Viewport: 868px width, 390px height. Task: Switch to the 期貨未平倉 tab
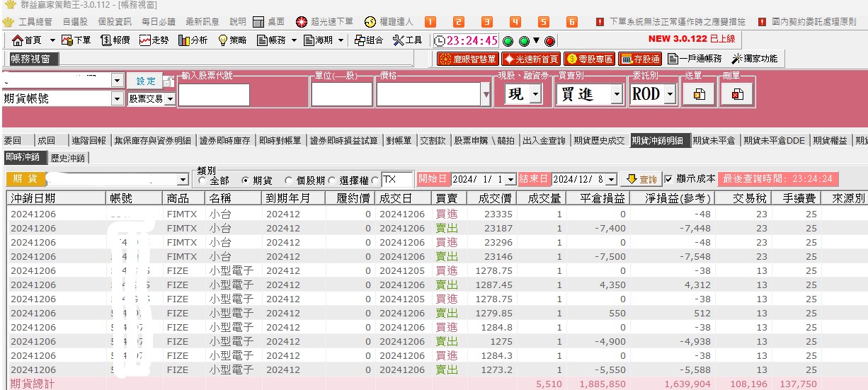coord(714,141)
